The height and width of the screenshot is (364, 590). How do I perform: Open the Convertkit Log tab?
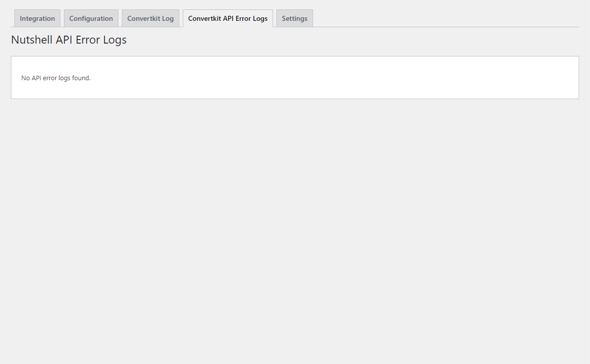click(x=151, y=18)
